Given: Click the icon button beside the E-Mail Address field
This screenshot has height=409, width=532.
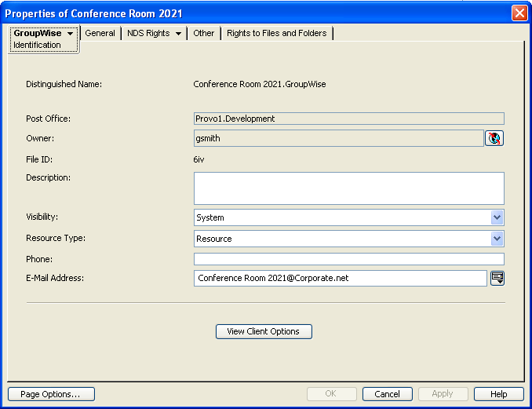Looking at the screenshot, I should click(497, 278).
